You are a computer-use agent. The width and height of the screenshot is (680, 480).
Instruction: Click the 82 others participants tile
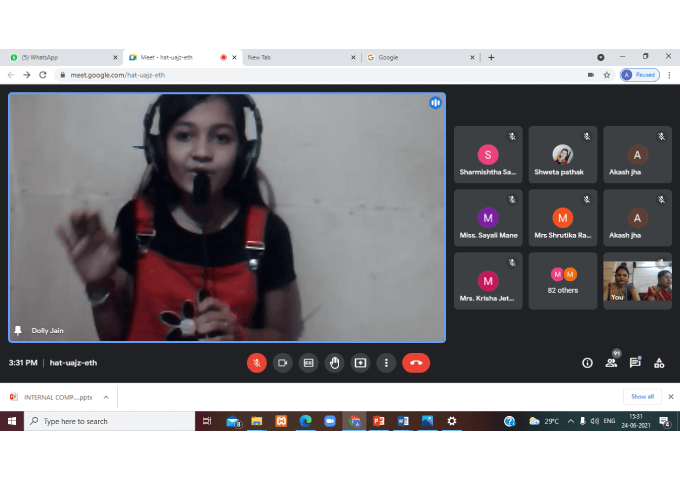[563, 281]
